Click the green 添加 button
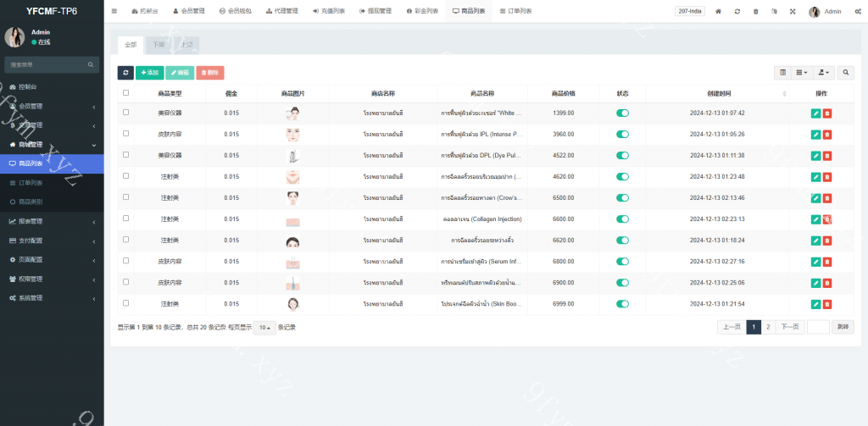The width and height of the screenshot is (868, 426). click(149, 73)
